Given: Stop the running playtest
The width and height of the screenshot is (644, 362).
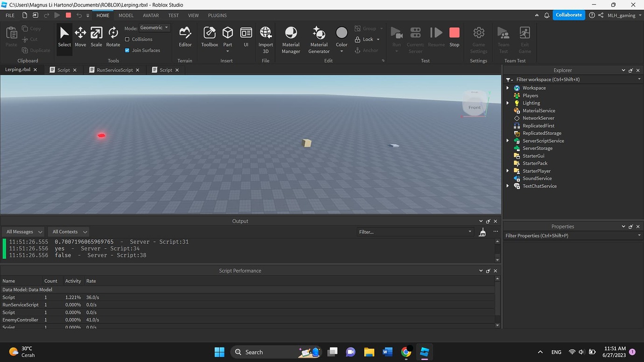Looking at the screenshot, I should (454, 36).
